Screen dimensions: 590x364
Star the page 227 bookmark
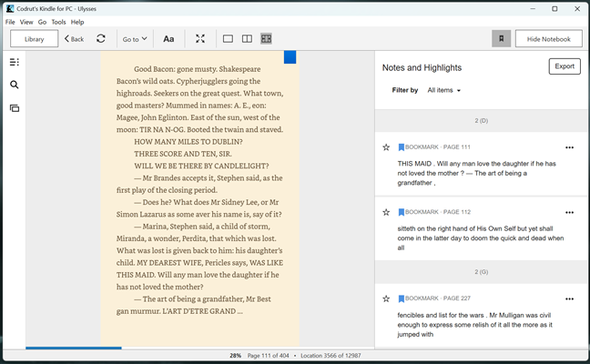(386, 298)
